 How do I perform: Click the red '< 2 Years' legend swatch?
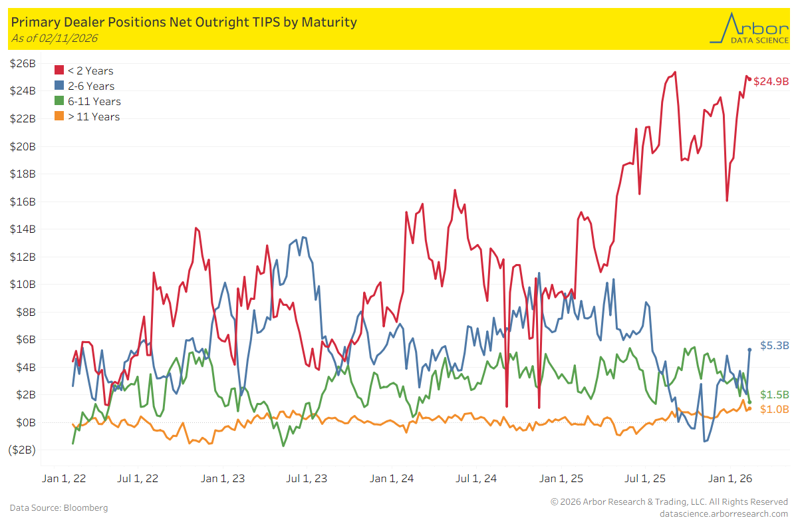click(x=59, y=70)
